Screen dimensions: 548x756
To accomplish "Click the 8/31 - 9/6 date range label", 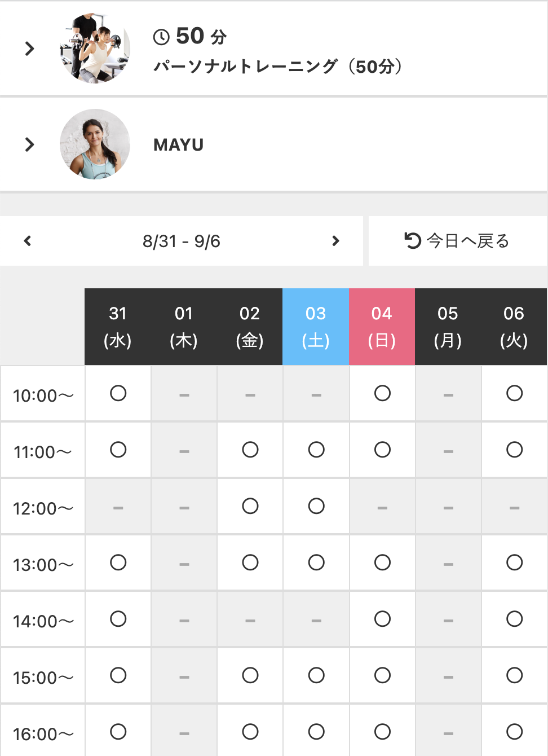I will pos(182,241).
